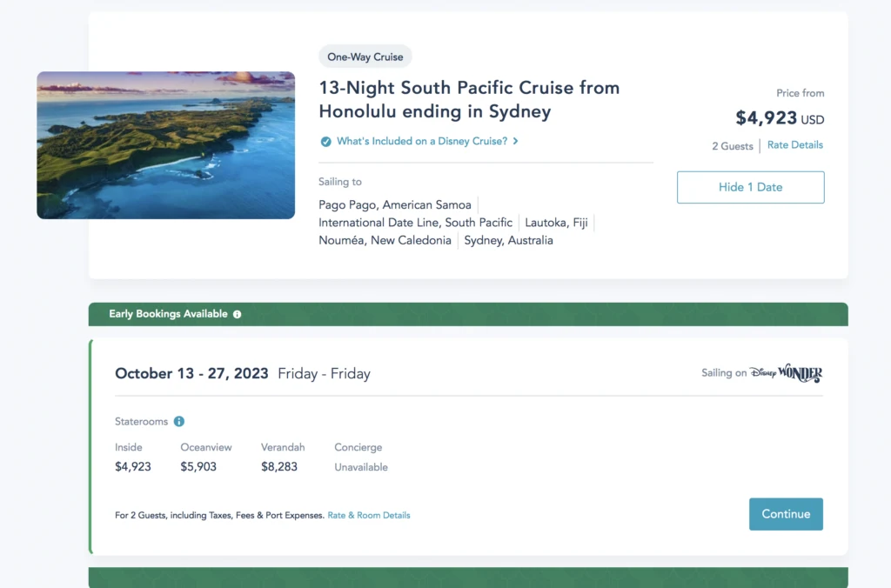Click the blue checkmark badge icon
The image size is (891, 588).
pos(325,141)
